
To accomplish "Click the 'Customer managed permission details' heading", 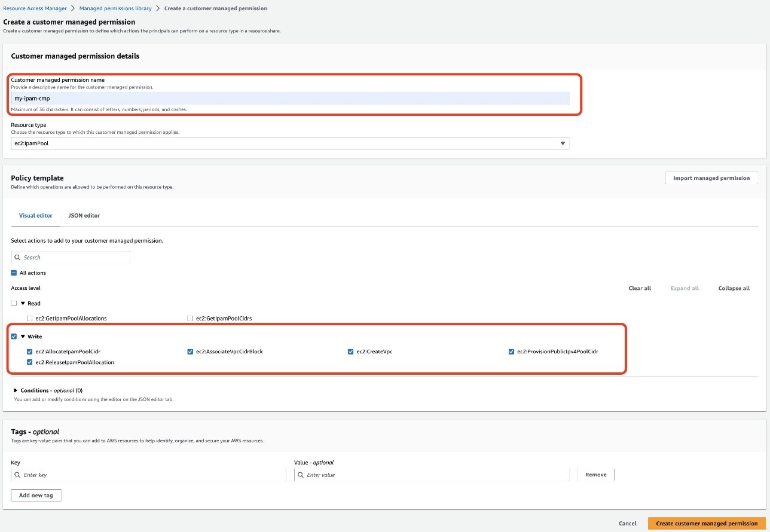I will point(75,56).
